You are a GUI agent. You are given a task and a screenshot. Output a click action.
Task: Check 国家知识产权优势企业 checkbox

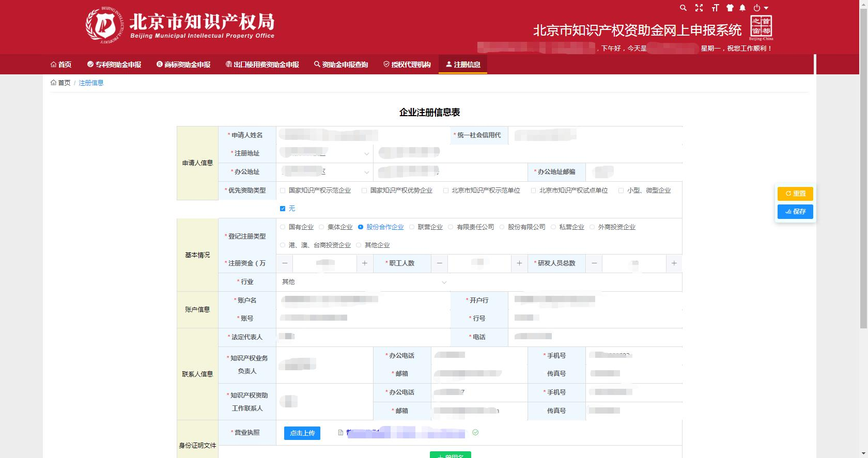click(x=364, y=191)
